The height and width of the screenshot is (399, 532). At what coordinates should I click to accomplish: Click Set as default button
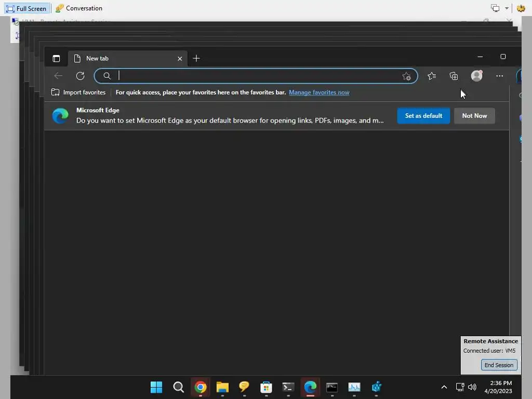coord(423,116)
